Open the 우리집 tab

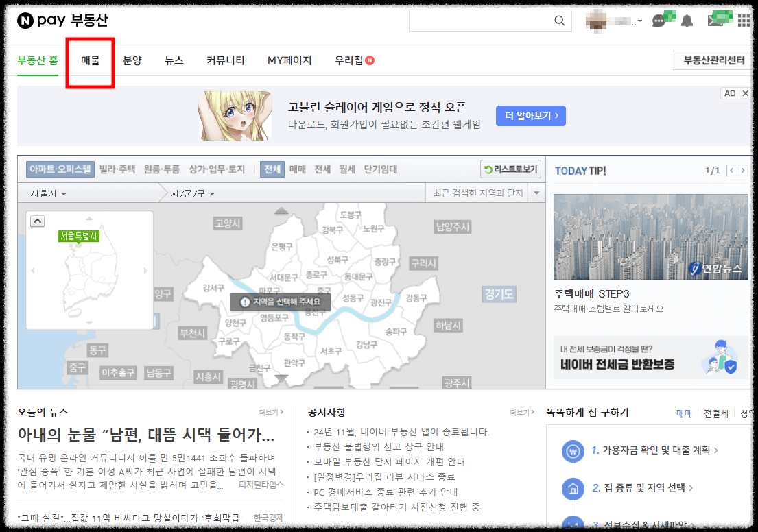click(348, 61)
